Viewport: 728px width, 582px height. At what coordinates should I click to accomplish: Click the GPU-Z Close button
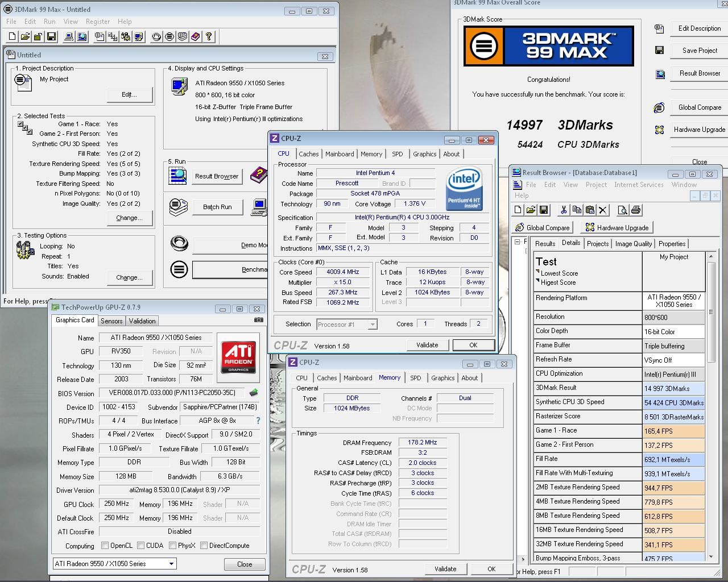[x=245, y=564]
